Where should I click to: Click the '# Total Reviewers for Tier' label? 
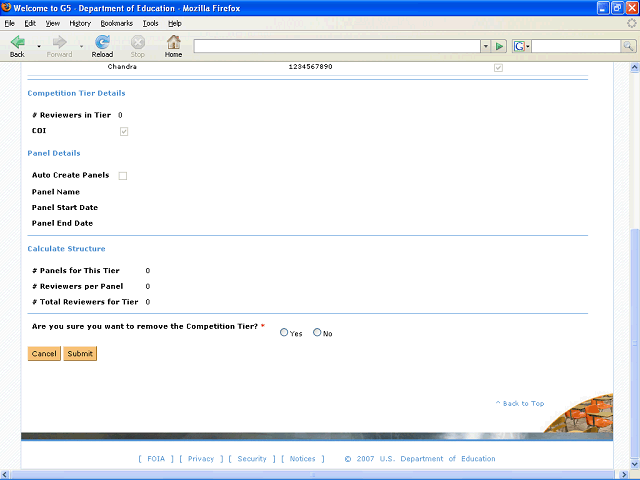pos(85,302)
